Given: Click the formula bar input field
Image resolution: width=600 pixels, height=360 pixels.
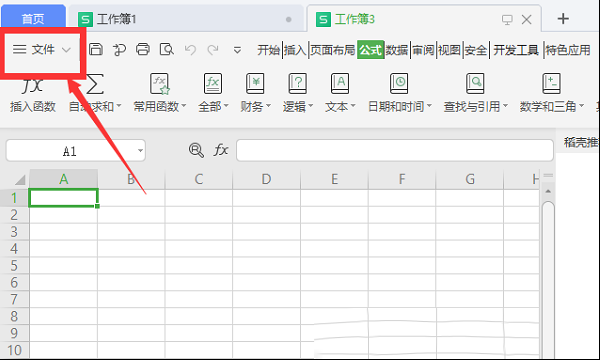Looking at the screenshot, I should 395,150.
